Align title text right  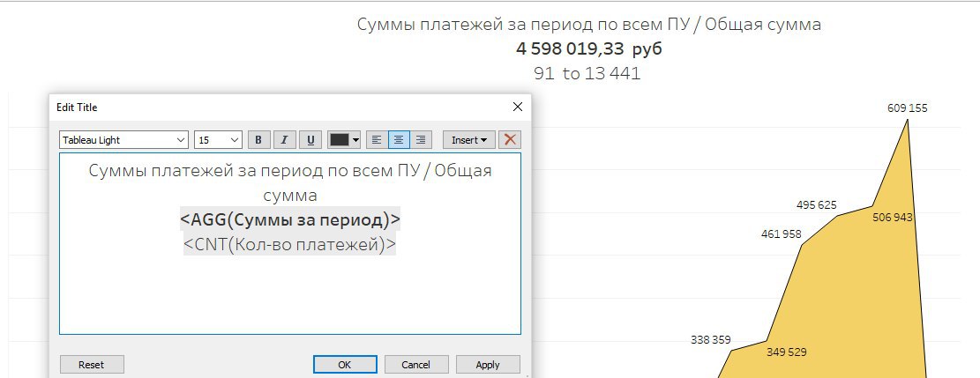(x=422, y=140)
